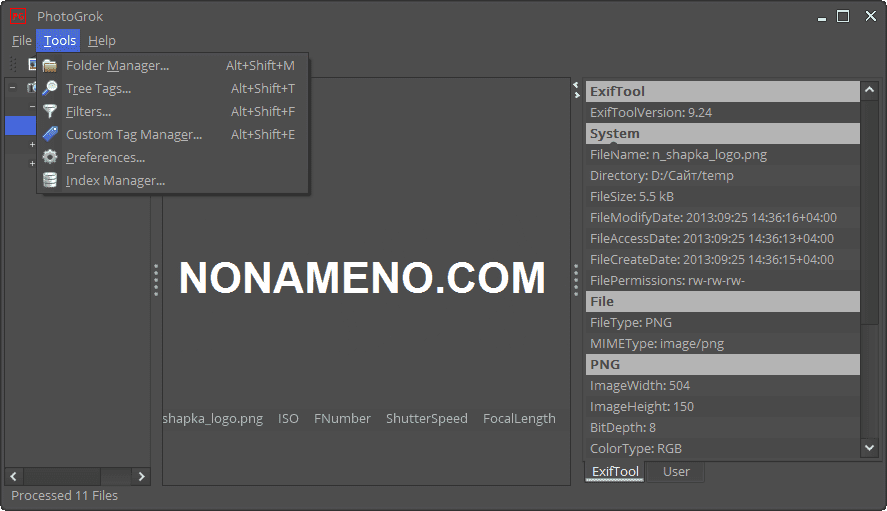Screen dimensions: 887x511
Task: Click the Preferences gear icon
Action: click(50, 158)
